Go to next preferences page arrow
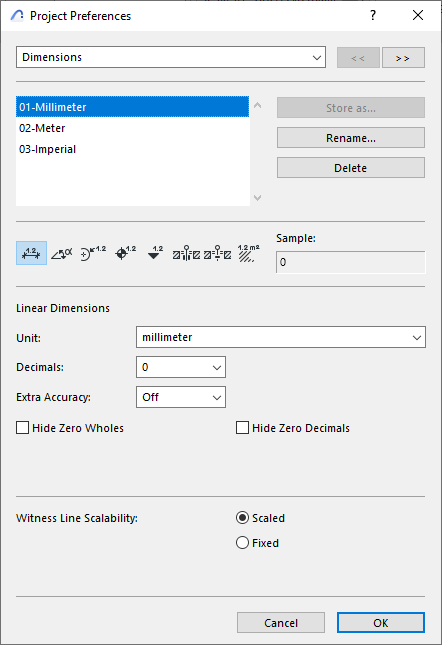 pos(403,58)
